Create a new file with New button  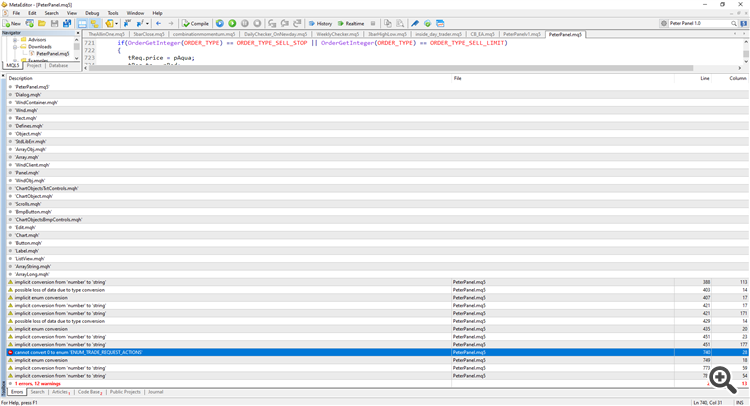tap(11, 23)
